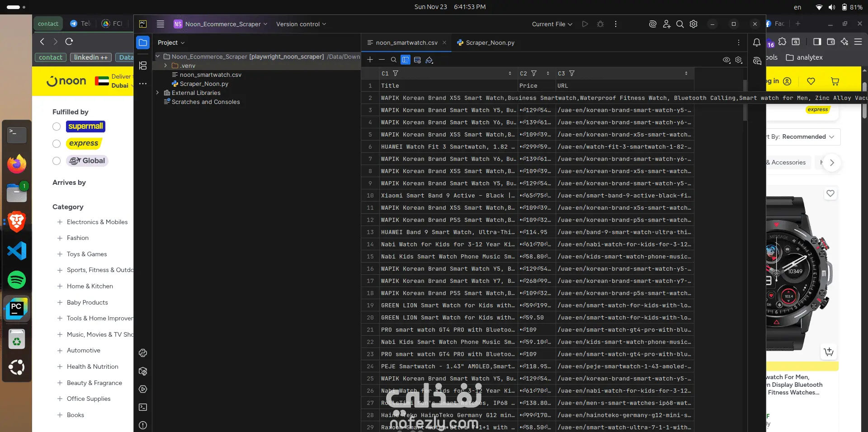The image size is (868, 432).
Task: Add a row with the plus icon
Action: click(370, 60)
